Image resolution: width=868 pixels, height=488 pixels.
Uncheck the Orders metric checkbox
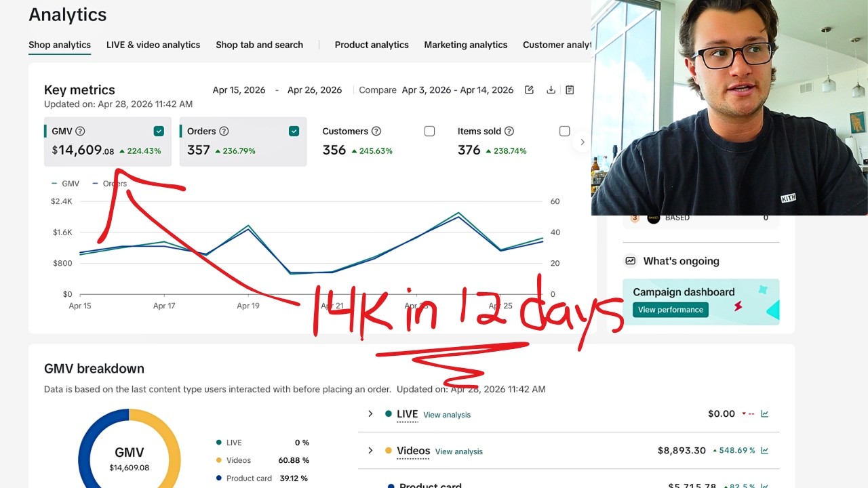point(294,131)
